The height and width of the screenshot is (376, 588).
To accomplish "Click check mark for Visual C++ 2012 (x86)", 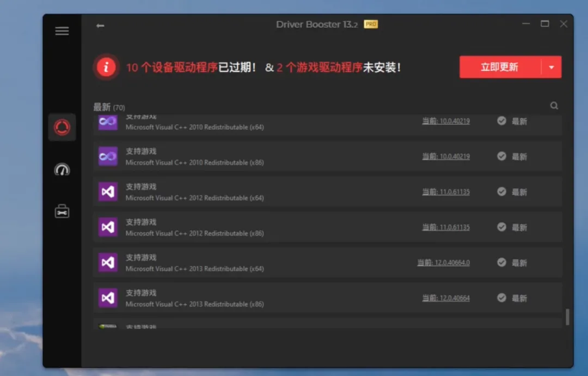I will coord(502,227).
